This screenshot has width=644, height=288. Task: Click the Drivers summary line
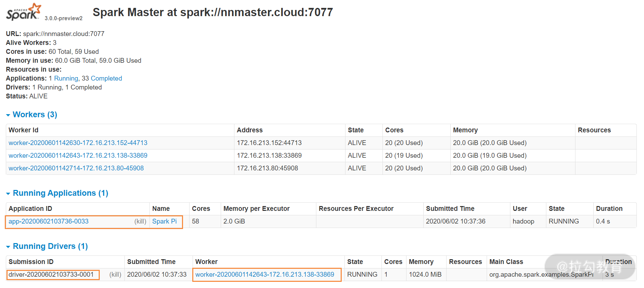54,87
